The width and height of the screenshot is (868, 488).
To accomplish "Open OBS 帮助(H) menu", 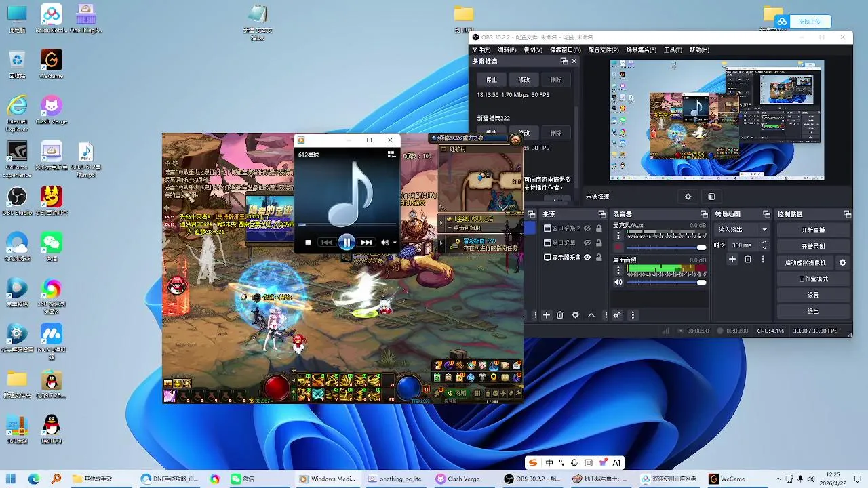I will 699,49.
